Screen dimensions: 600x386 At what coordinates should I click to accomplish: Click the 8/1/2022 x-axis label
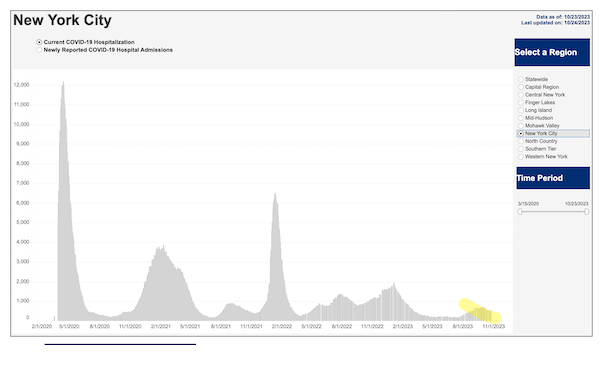[342, 326]
